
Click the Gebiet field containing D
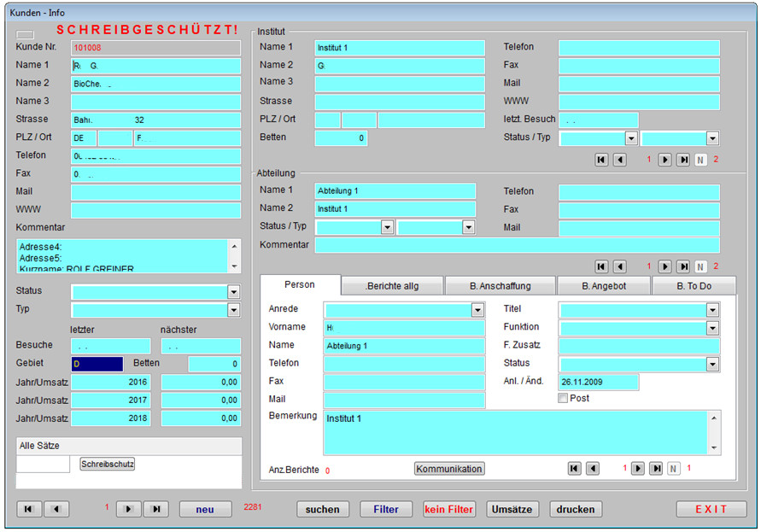[x=97, y=364]
